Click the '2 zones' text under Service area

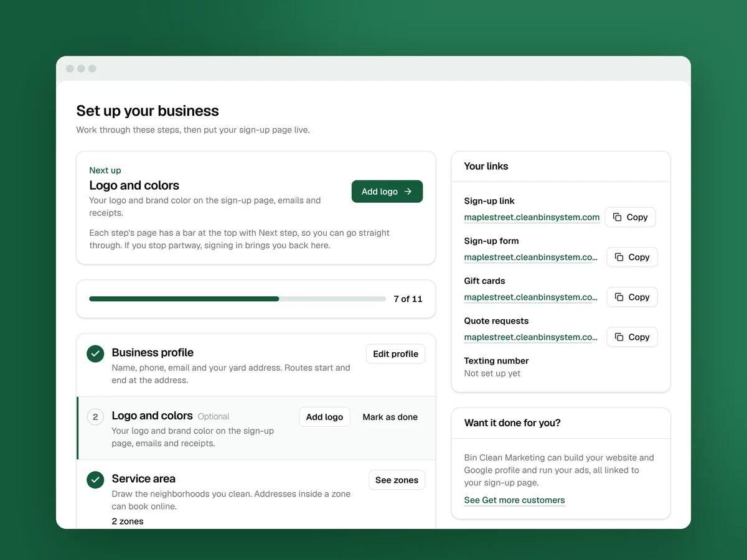click(128, 521)
